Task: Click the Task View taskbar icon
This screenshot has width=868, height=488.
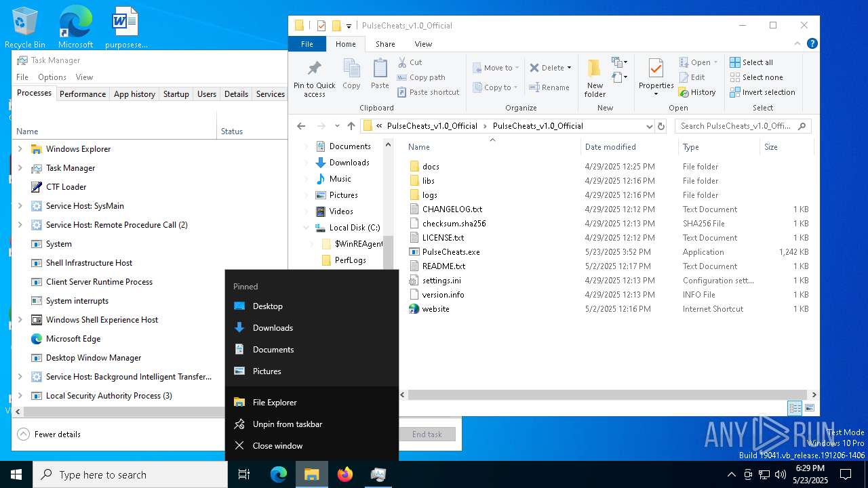Action: tap(244, 474)
